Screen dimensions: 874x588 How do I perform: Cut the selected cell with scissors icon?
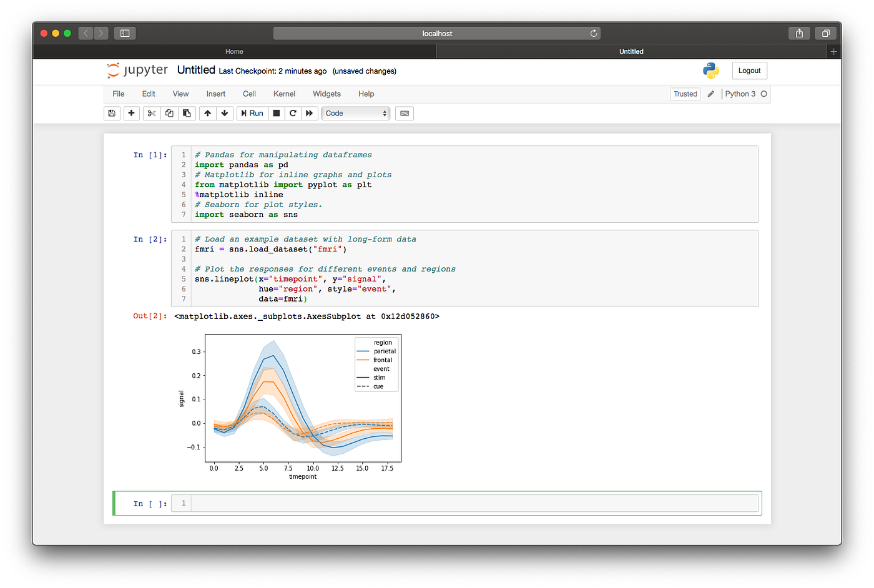(152, 113)
